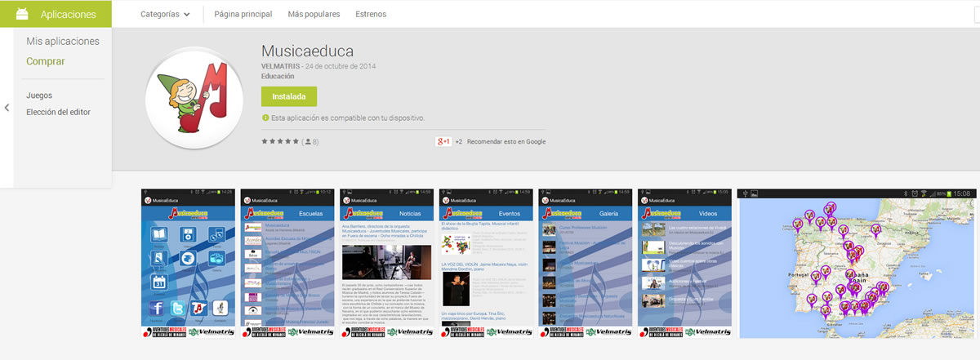
Task: Click the concert photo in the Noticias screenshot
Action: pos(385,261)
